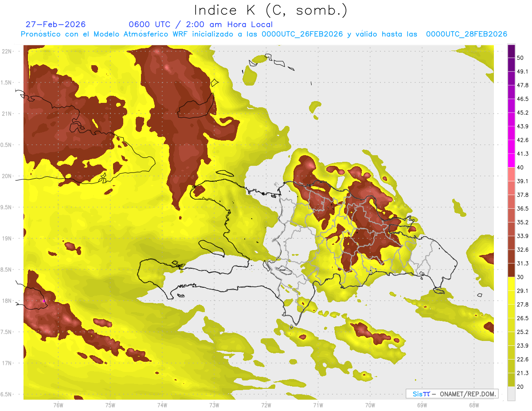The width and height of the screenshot is (532, 411).
Task: Click the grey legend segment below 20
Action: (x=511, y=393)
